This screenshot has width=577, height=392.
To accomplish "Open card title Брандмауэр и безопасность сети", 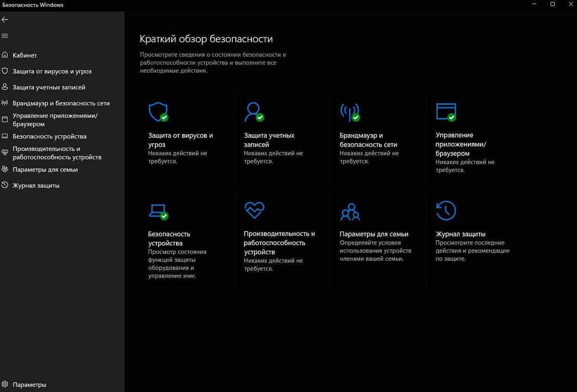I will pyautogui.click(x=368, y=140).
